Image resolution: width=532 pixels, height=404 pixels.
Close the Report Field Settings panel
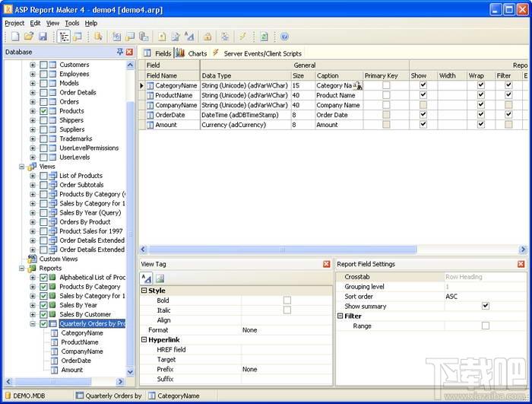(521, 264)
